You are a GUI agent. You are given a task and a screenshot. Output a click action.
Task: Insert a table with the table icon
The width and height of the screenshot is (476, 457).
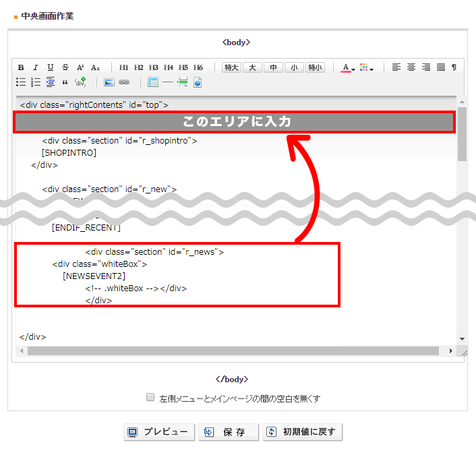point(153,82)
